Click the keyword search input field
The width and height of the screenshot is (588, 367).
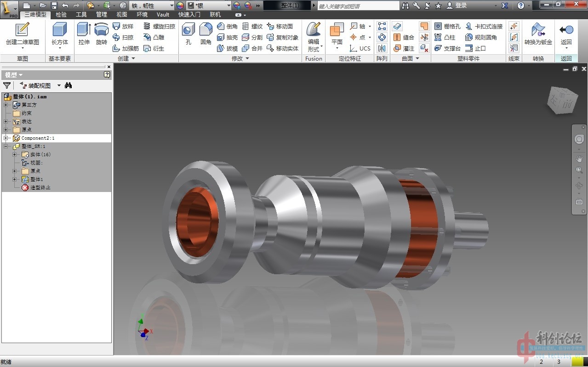[359, 6]
